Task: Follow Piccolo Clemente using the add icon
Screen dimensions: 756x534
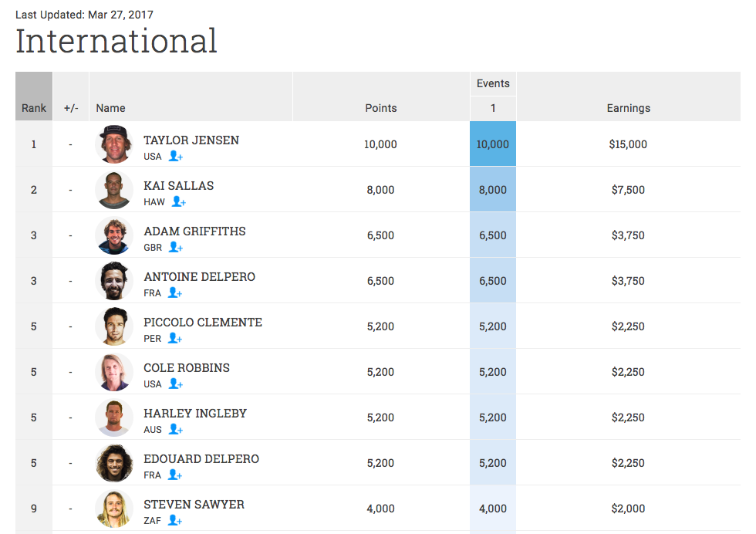Action: click(x=174, y=339)
